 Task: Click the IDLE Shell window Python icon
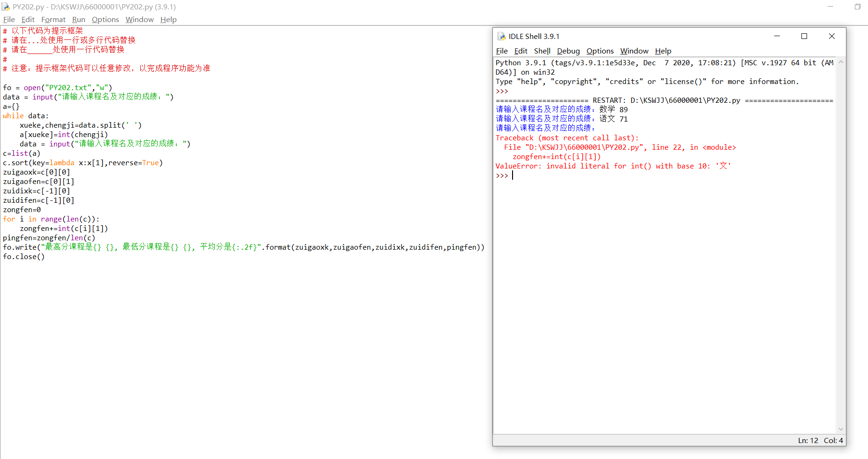(501, 36)
